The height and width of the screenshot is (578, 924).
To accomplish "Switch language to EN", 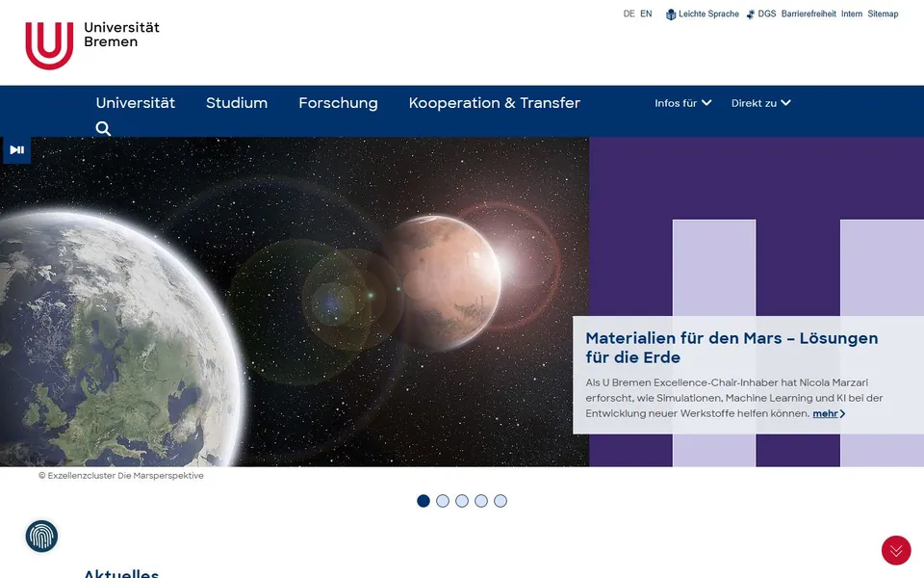I will [x=646, y=13].
